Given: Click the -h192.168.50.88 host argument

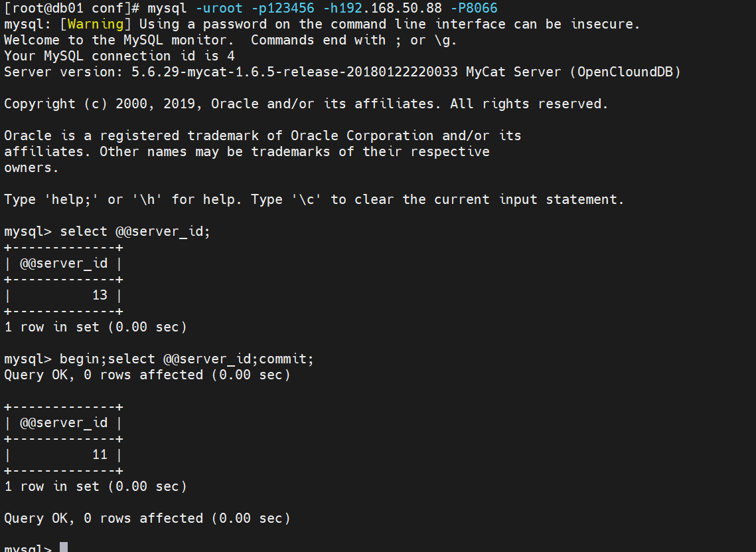Looking at the screenshot, I should click(382, 8).
